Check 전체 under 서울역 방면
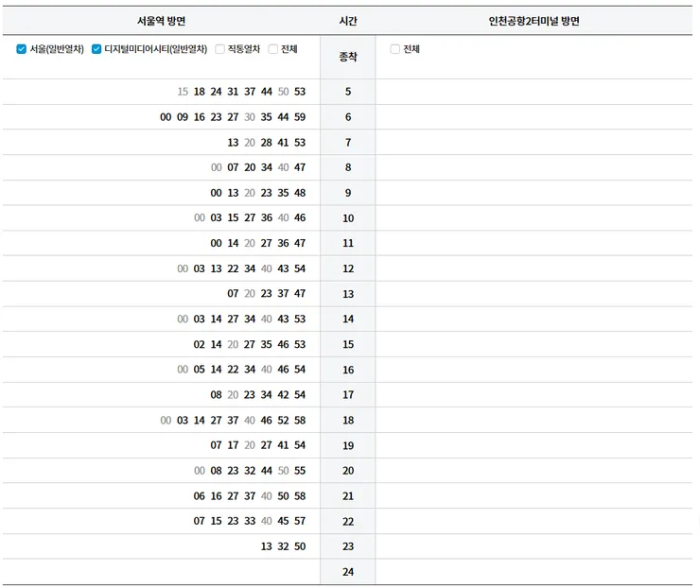 [273, 49]
